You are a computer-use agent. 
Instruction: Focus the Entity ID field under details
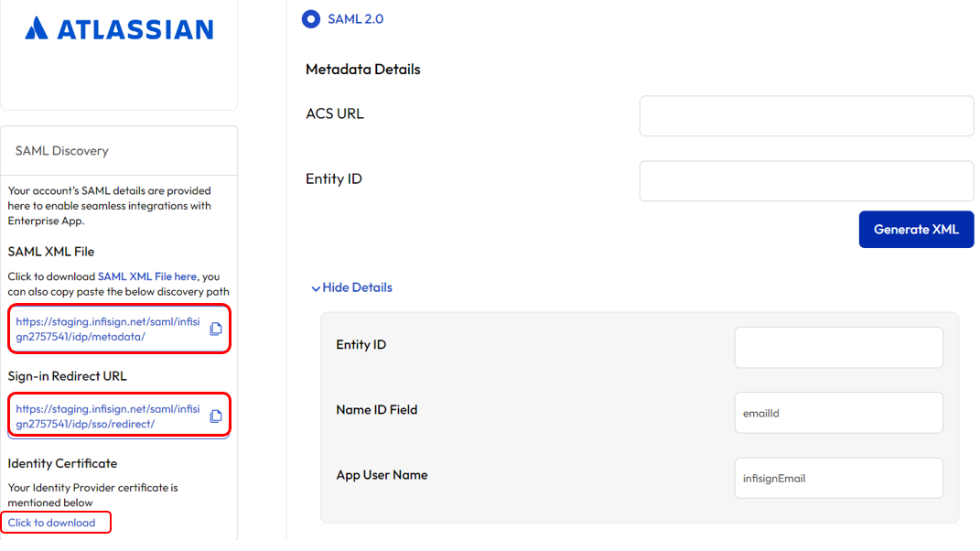coord(837,347)
